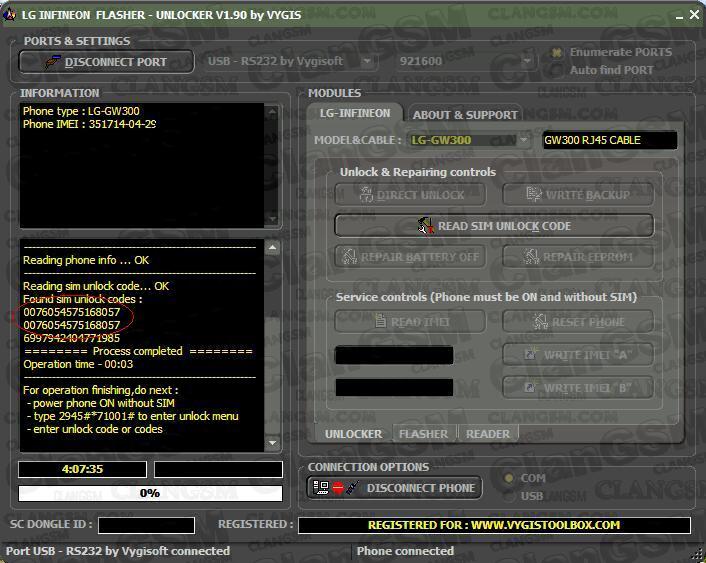Click the Port USB - RS232 connected status
The width and height of the screenshot is (706, 563).
118,551
